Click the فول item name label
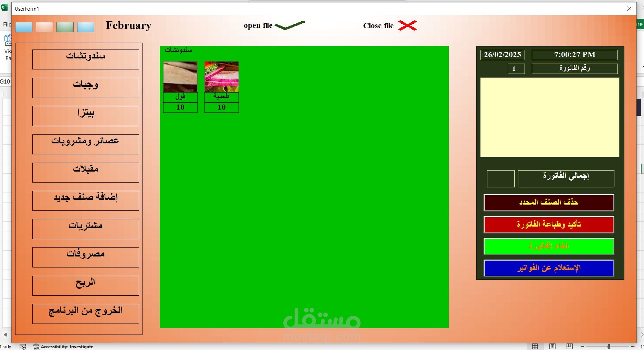The width and height of the screenshot is (644, 350). [180, 97]
